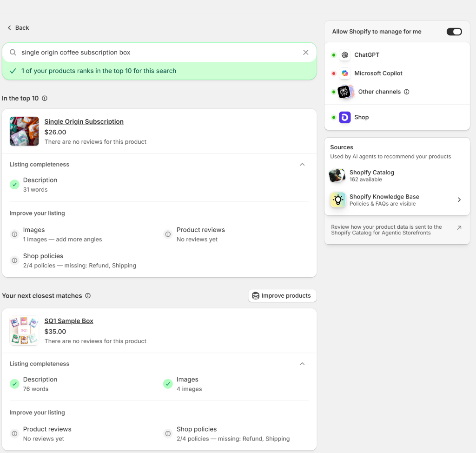Click the '$26.00' price
Image resolution: width=476 pixels, height=453 pixels.
(x=55, y=132)
